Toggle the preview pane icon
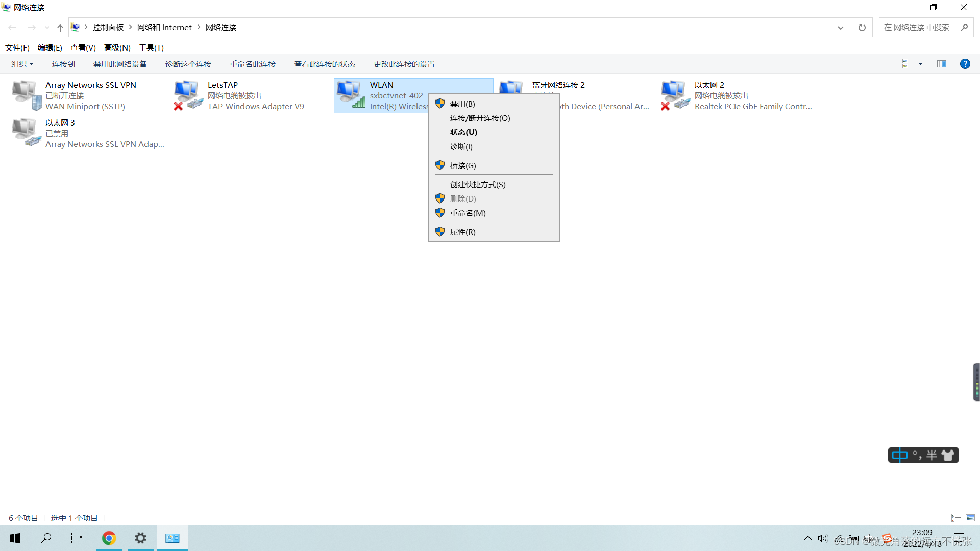 [x=942, y=64]
